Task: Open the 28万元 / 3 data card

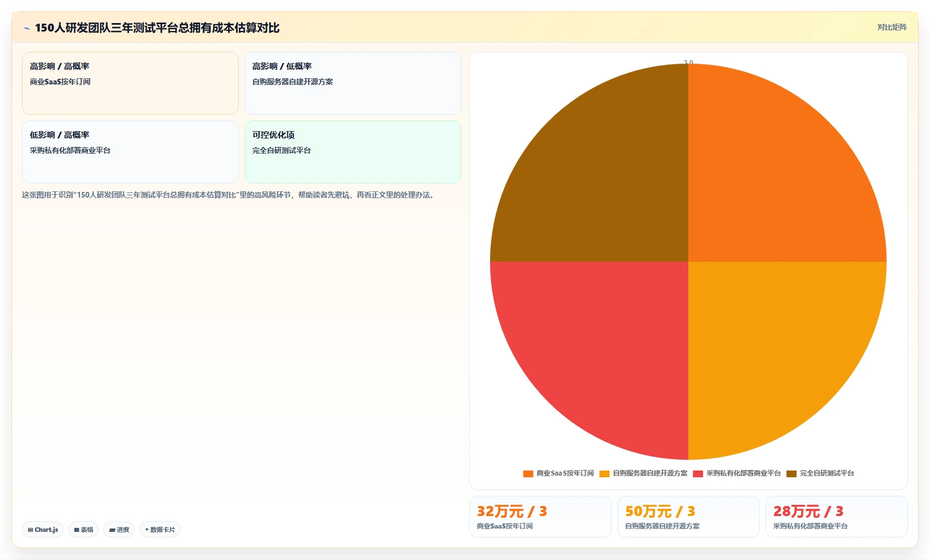Action: tap(836, 517)
